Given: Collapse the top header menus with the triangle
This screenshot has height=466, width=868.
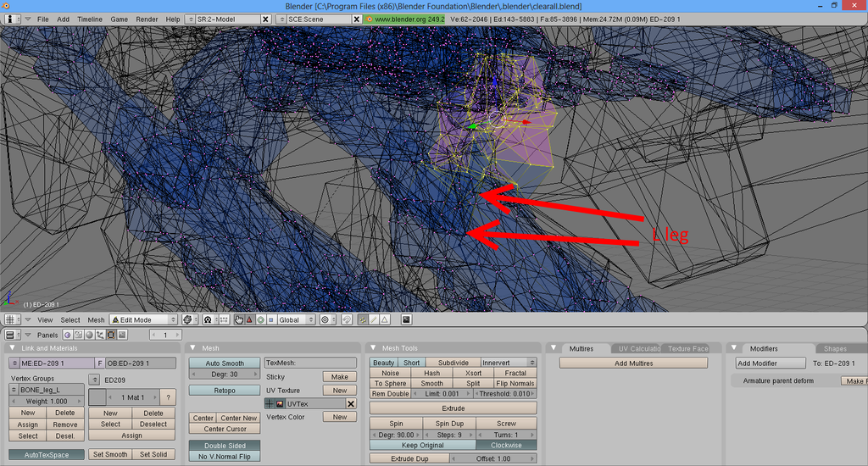Looking at the screenshot, I should 28,19.
